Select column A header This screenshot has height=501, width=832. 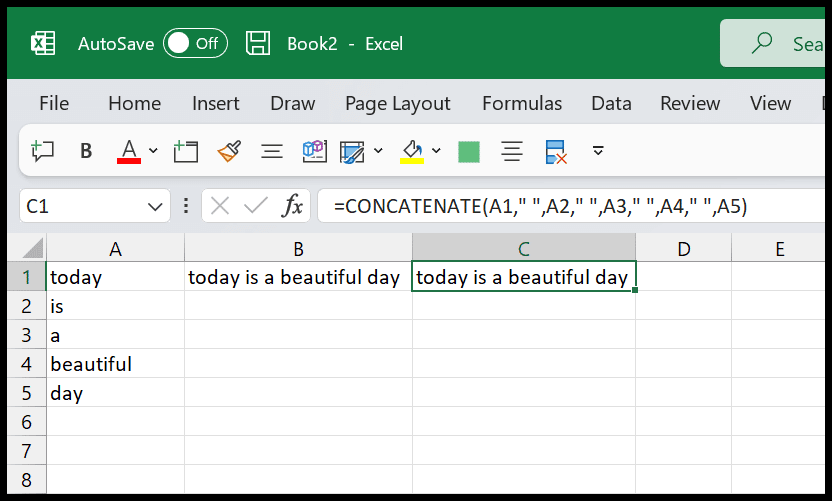coord(115,248)
